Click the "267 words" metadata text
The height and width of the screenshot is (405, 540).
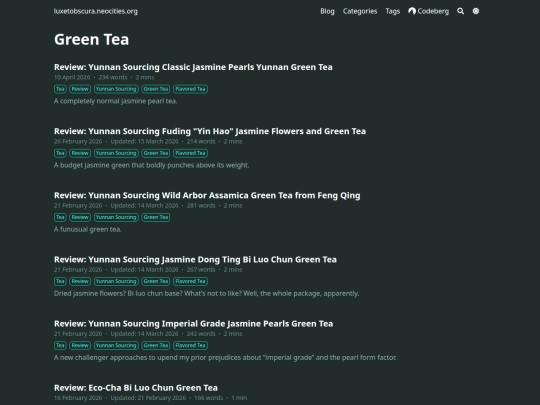pos(201,270)
